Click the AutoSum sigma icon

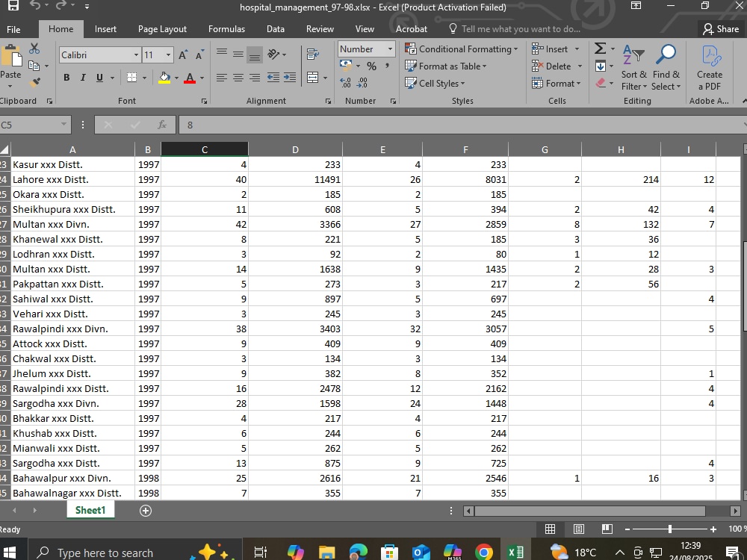pos(601,48)
